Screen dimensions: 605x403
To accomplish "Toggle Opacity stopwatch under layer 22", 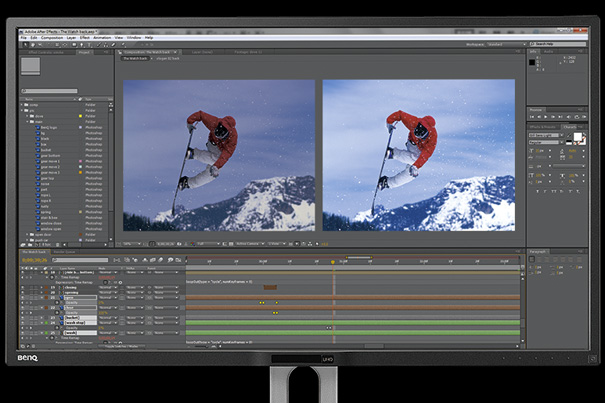I will point(57,313).
